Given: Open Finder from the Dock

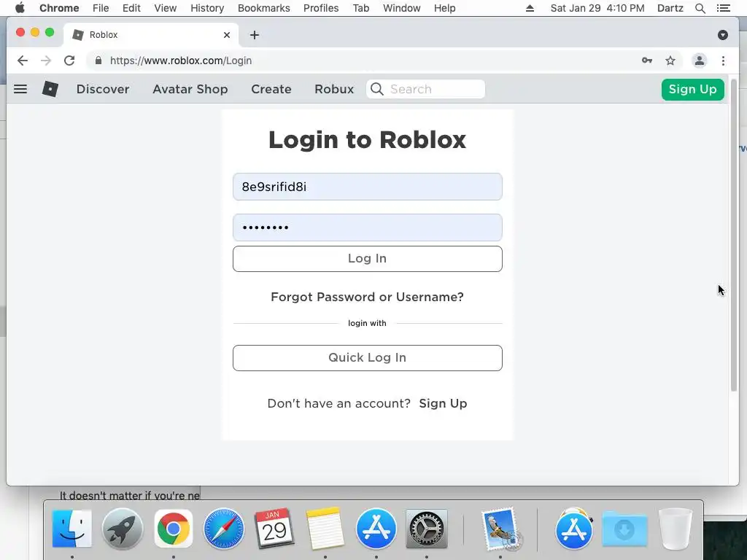Looking at the screenshot, I should pos(72,529).
